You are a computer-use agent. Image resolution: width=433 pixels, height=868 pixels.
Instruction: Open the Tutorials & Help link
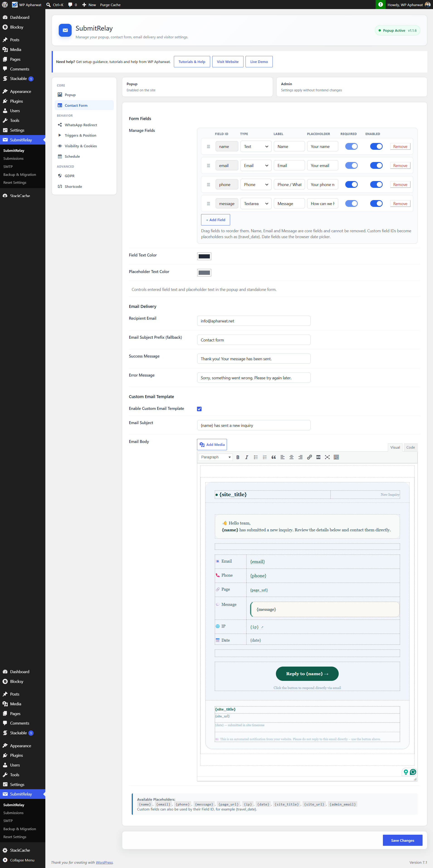click(192, 62)
